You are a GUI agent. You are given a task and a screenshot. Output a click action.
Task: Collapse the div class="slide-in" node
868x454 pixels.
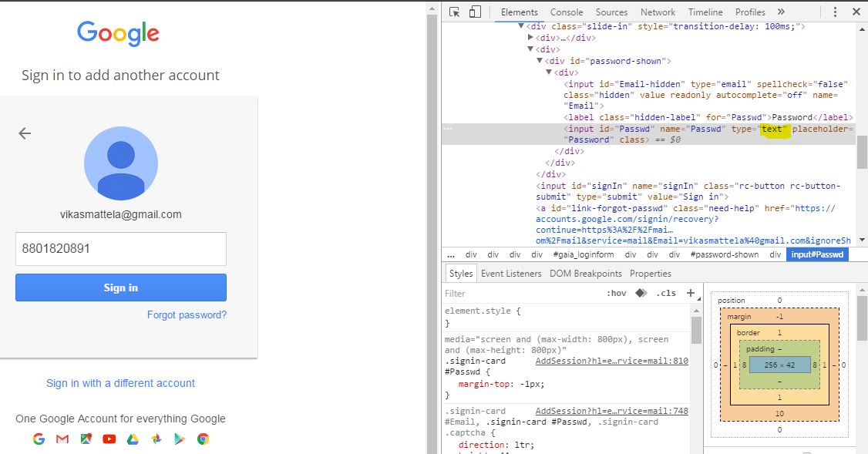pyautogui.click(x=521, y=26)
